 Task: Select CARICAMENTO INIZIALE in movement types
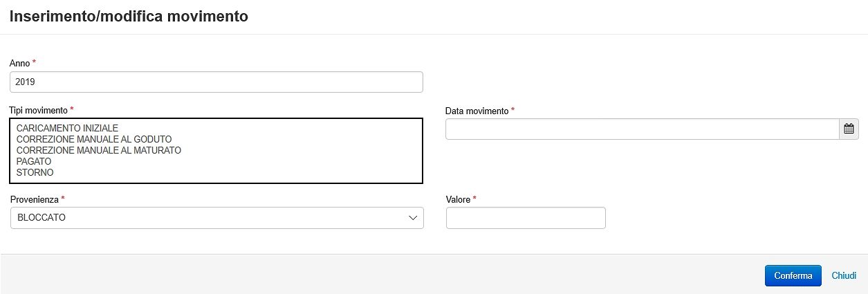68,128
